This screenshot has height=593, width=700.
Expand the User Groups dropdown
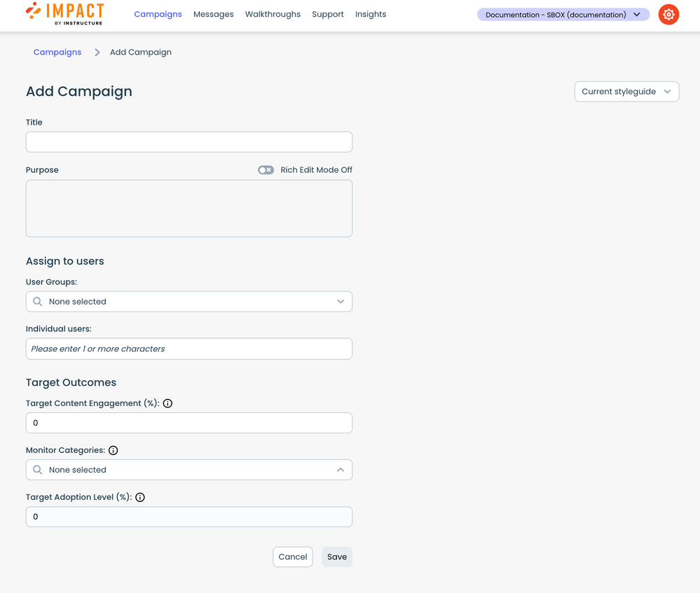coord(341,302)
